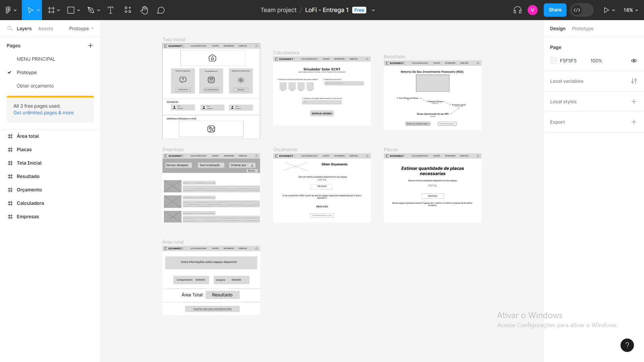Switch to the Assets tab
Image resolution: width=644 pixels, height=362 pixels.
click(x=45, y=28)
